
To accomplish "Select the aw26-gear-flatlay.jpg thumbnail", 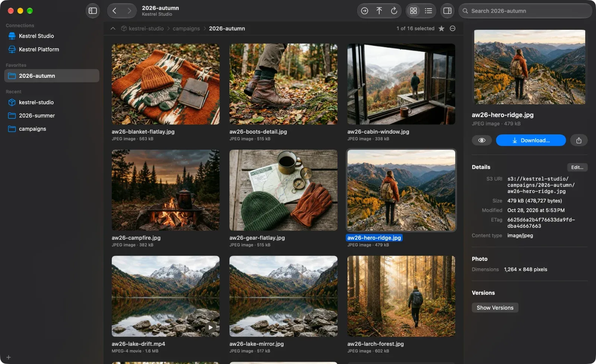I will 283,190.
